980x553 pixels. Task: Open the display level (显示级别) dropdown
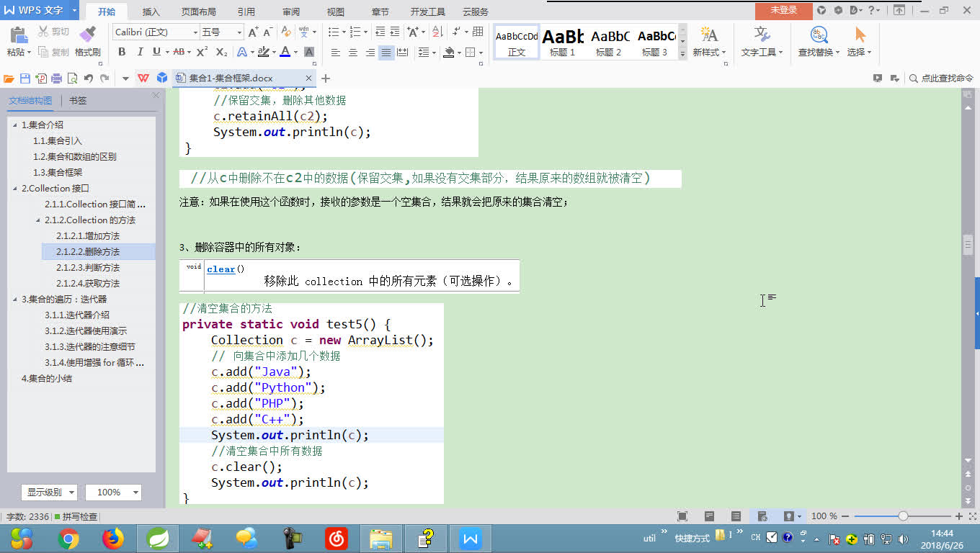49,493
